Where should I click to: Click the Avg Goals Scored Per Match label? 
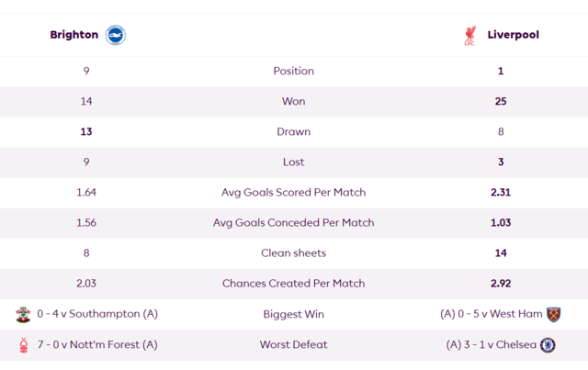294,192
